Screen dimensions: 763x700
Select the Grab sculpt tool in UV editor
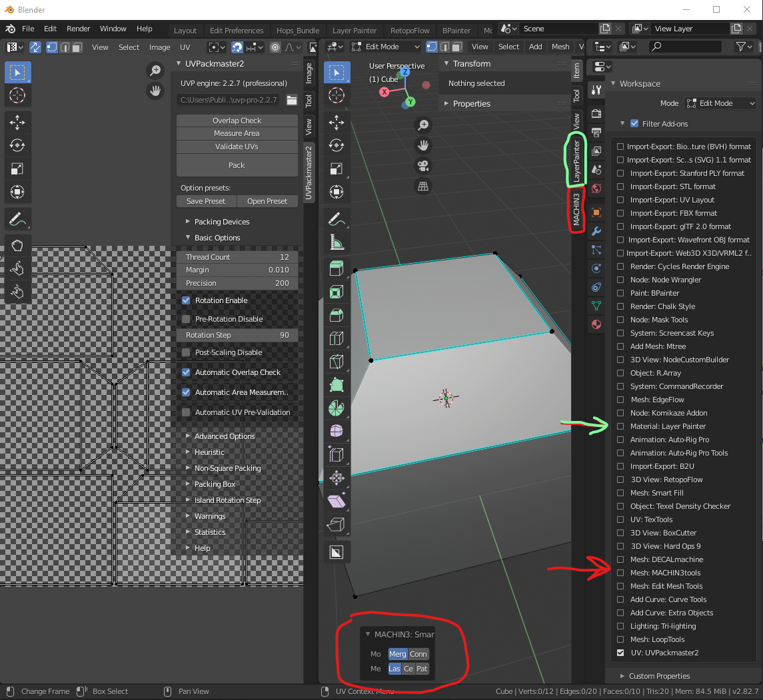pos(17,245)
